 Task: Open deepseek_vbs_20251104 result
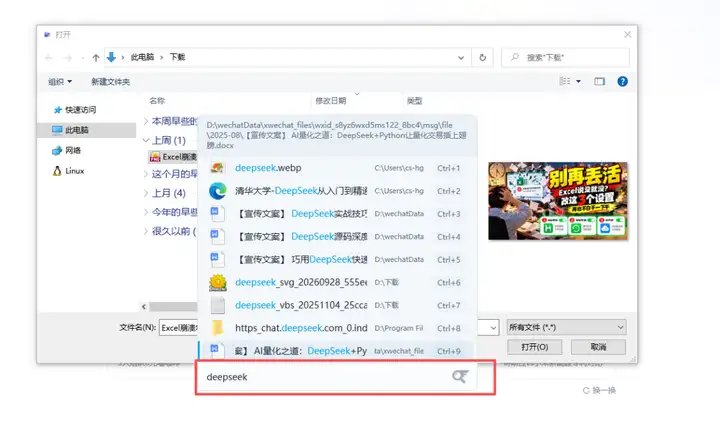[338, 305]
